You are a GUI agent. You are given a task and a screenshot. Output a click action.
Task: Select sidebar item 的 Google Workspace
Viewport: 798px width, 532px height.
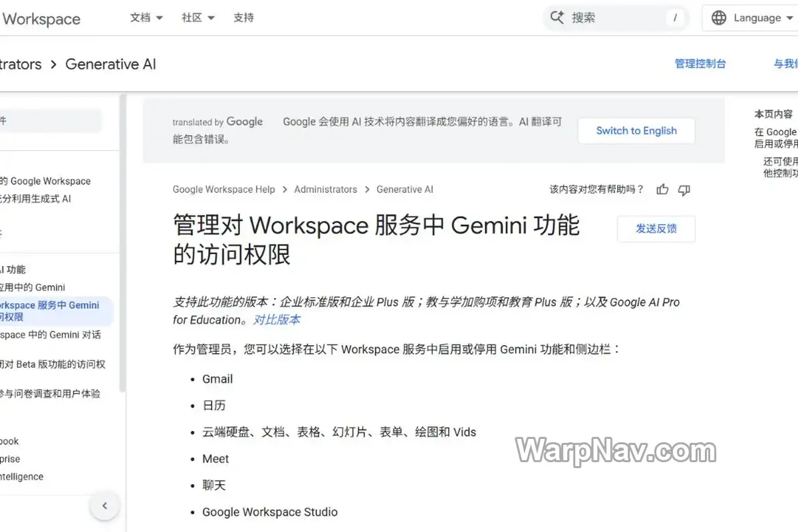(x=45, y=181)
